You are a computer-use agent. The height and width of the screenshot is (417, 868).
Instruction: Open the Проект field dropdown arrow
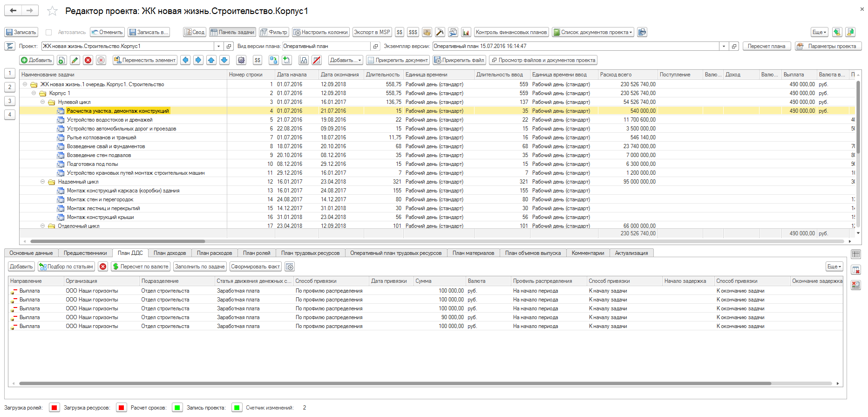point(218,46)
